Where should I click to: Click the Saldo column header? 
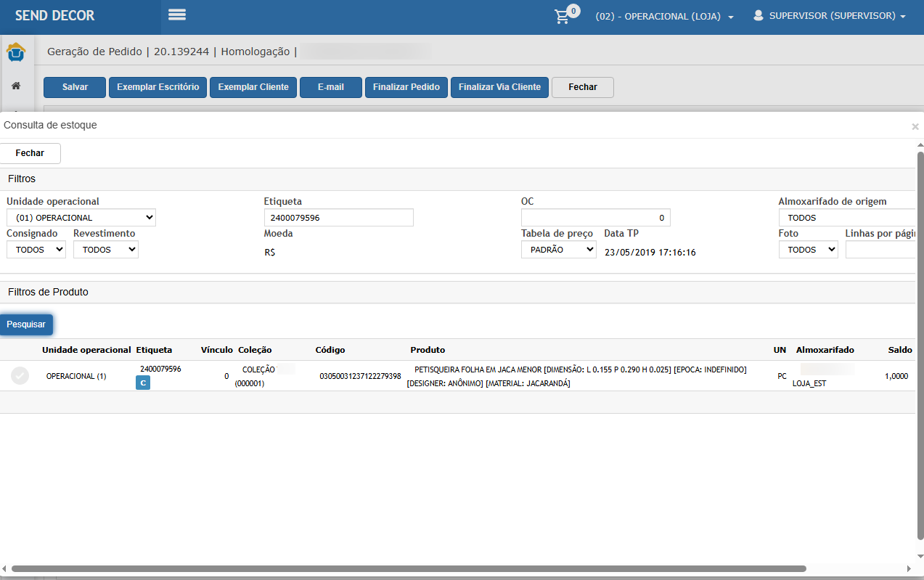(900, 350)
